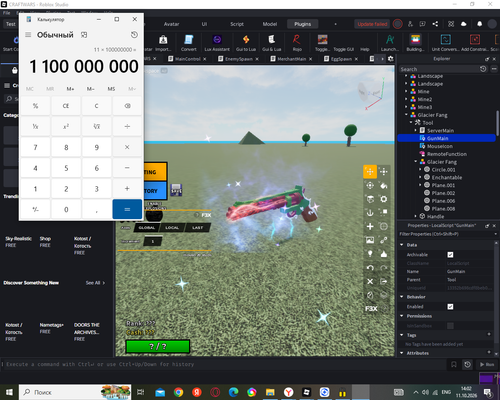Click the calculator multiply button
Viewport: 500px width, 400px height.
(127, 147)
